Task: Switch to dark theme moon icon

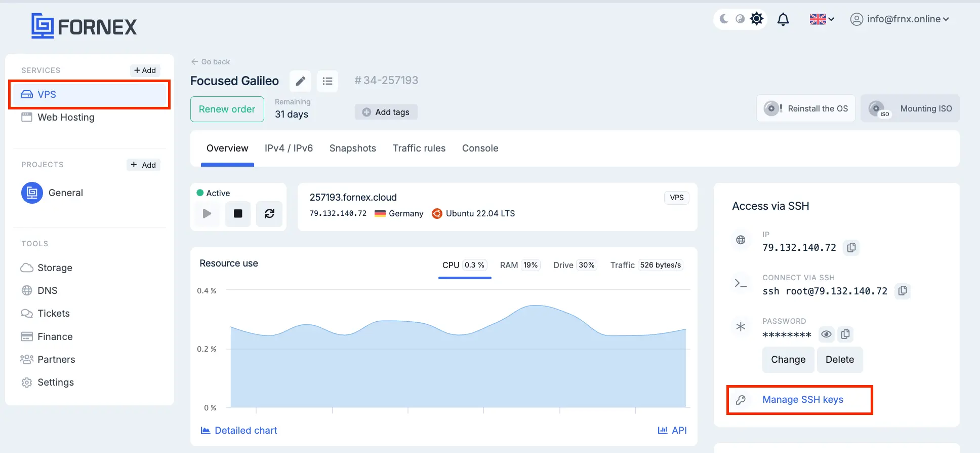Action: click(x=724, y=19)
